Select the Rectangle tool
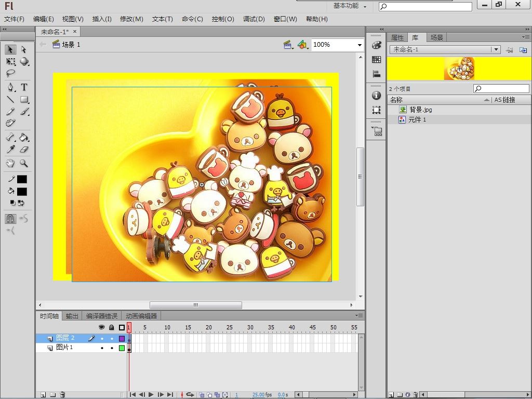The width and height of the screenshot is (532, 399). 24,99
